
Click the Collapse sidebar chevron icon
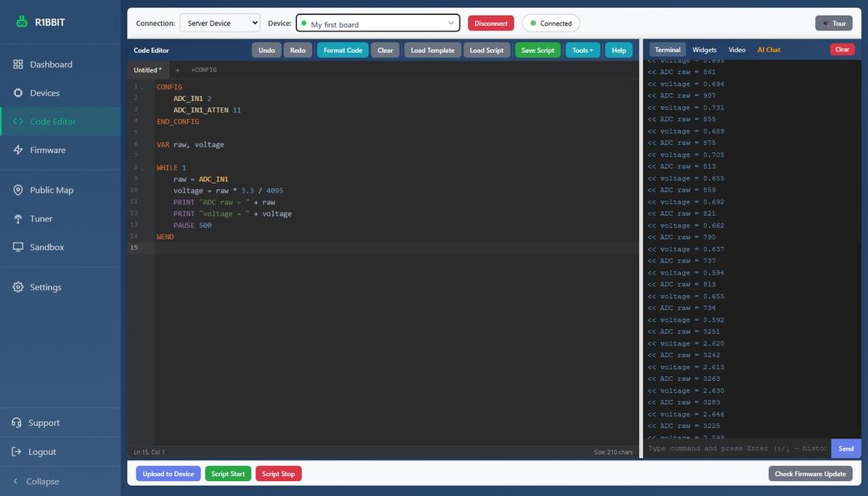pos(16,481)
